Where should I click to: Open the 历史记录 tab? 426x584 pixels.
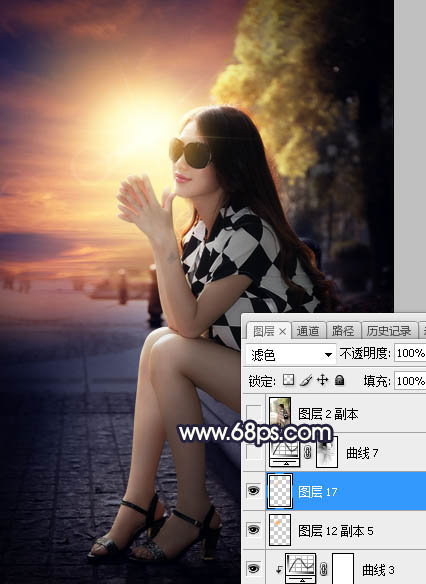coord(389,331)
